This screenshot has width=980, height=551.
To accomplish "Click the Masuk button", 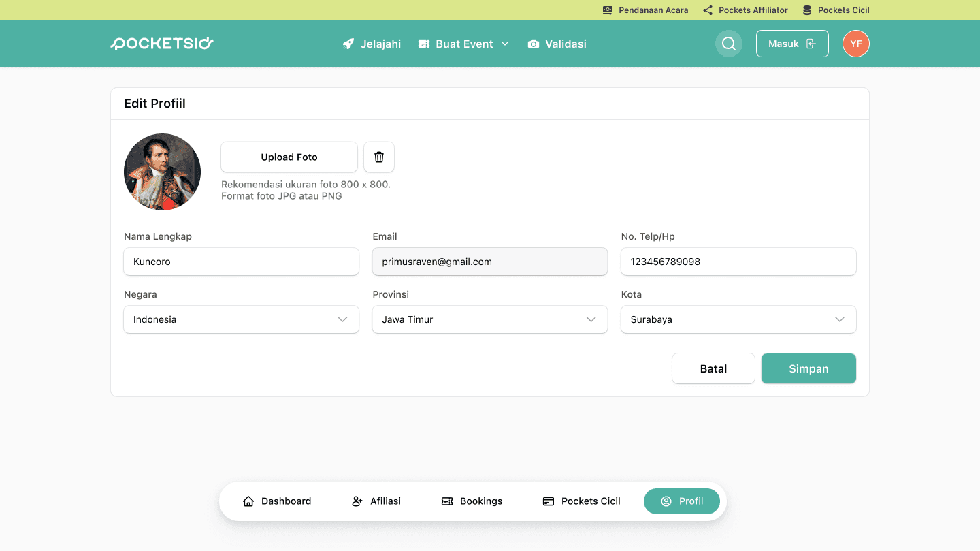I will click(792, 44).
